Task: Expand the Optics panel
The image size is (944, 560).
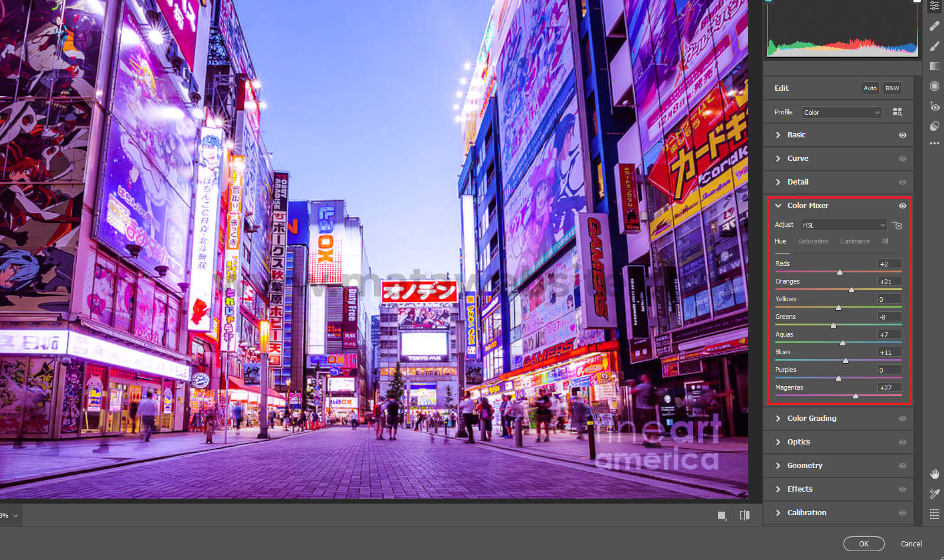Action: click(778, 442)
